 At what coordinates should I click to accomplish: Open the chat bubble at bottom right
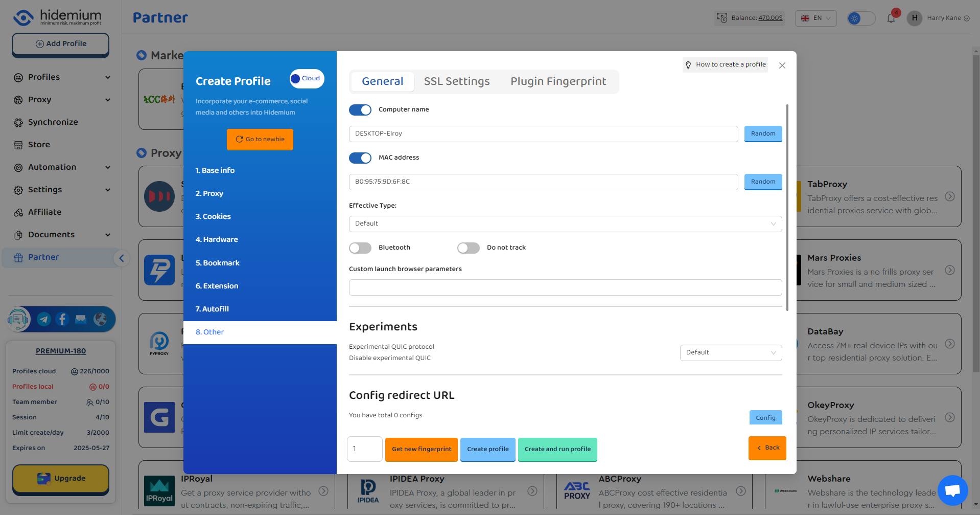point(952,490)
